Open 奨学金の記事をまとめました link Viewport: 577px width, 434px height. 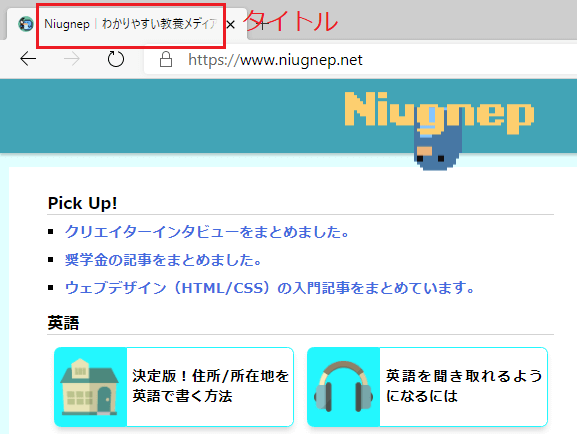pos(163,260)
